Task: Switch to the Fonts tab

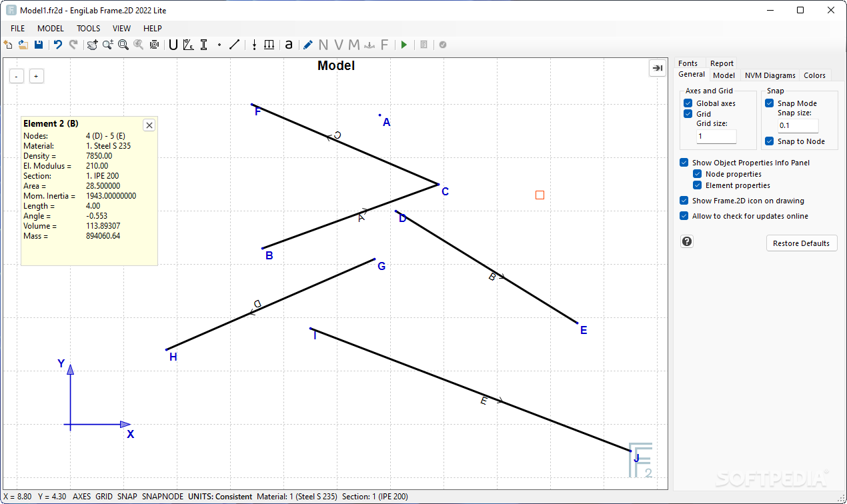Action: click(688, 63)
